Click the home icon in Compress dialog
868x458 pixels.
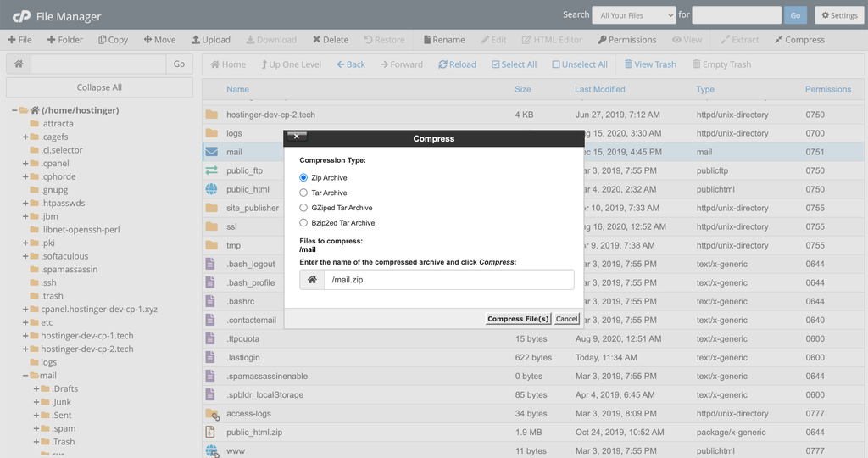[312, 280]
